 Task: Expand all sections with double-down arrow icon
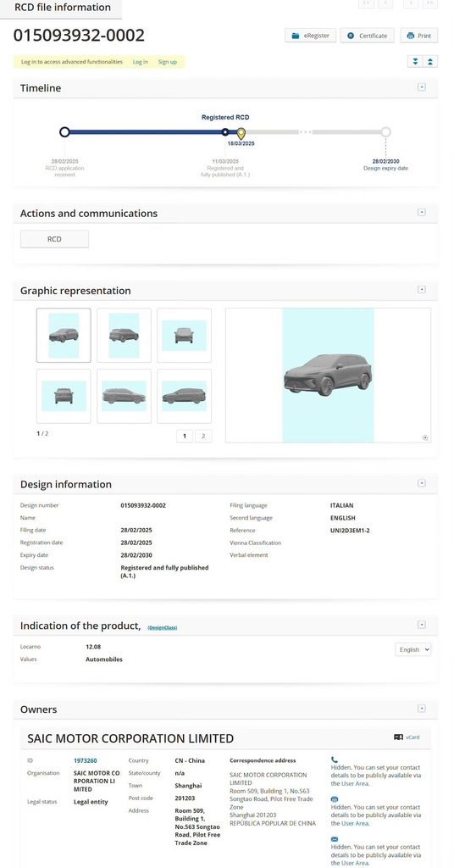tap(415, 61)
